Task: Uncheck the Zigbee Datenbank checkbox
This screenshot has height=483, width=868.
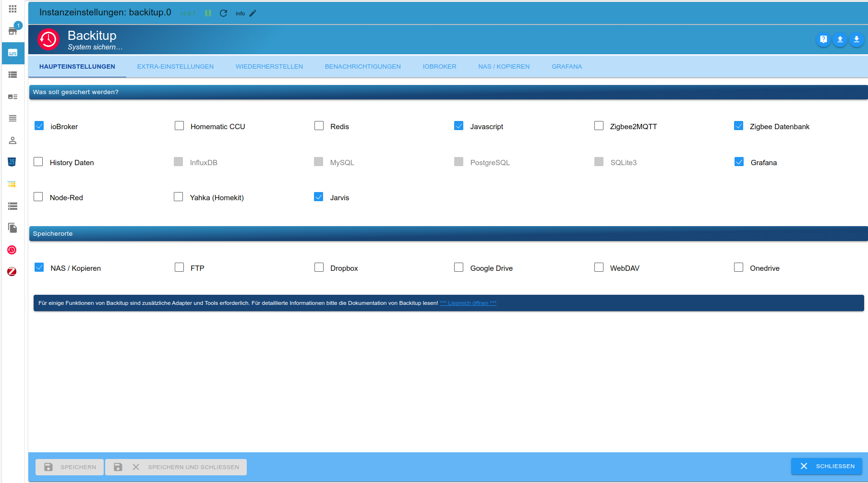Action: pos(739,126)
